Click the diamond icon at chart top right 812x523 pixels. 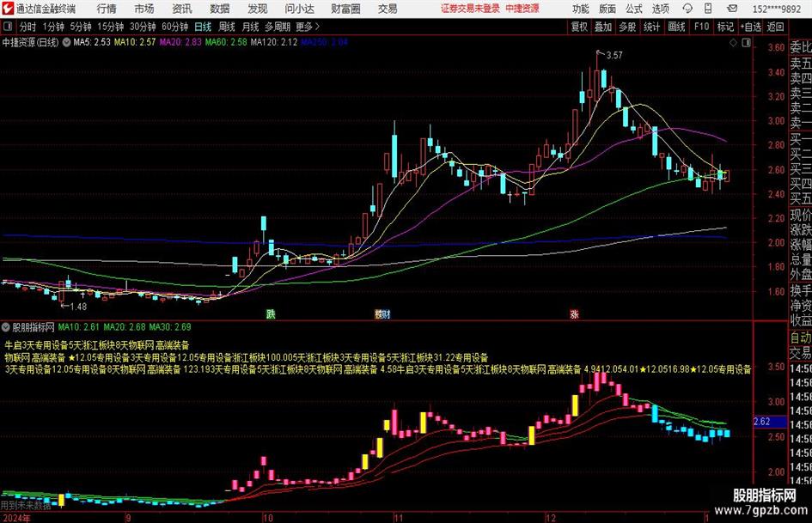(x=733, y=43)
